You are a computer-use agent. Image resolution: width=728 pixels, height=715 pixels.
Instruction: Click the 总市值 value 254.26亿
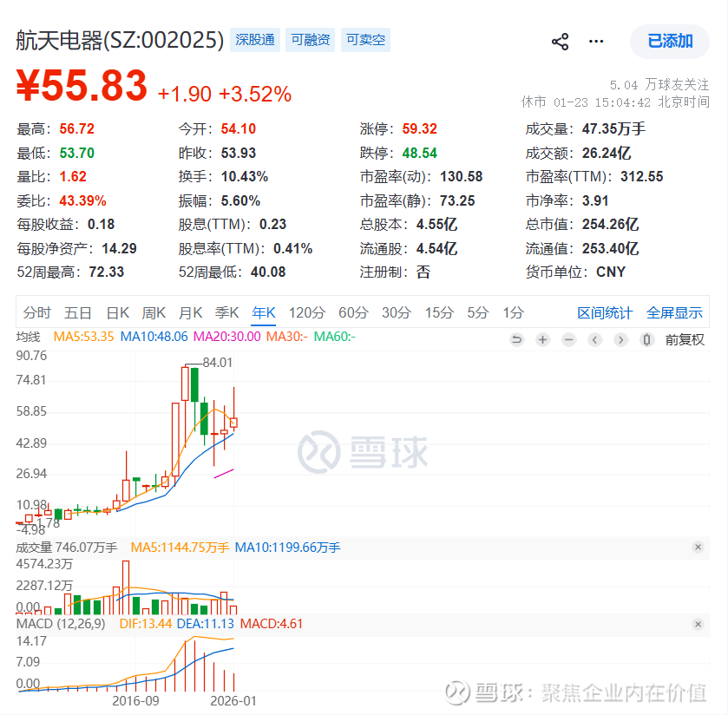[x=611, y=225]
